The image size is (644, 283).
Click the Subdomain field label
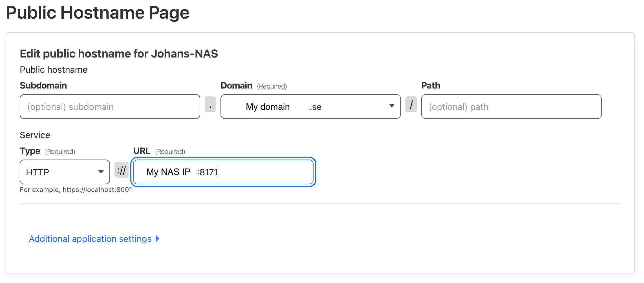click(x=43, y=85)
